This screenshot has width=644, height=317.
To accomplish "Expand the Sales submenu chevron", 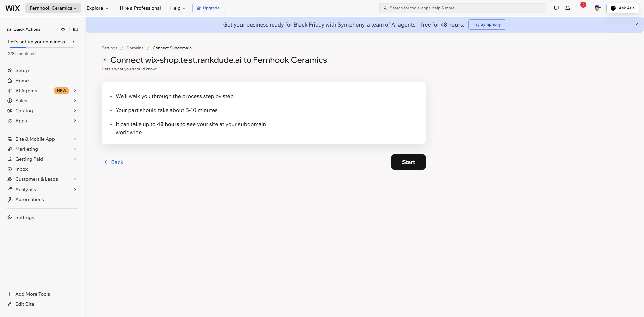I will click(75, 101).
